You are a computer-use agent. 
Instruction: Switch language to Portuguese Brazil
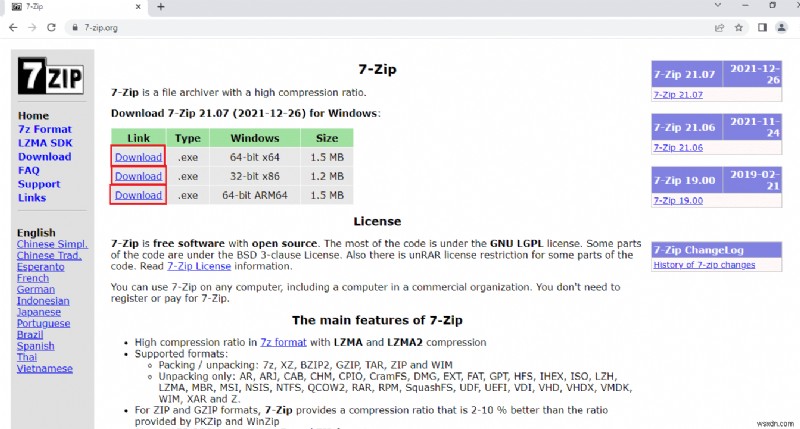pos(43,329)
